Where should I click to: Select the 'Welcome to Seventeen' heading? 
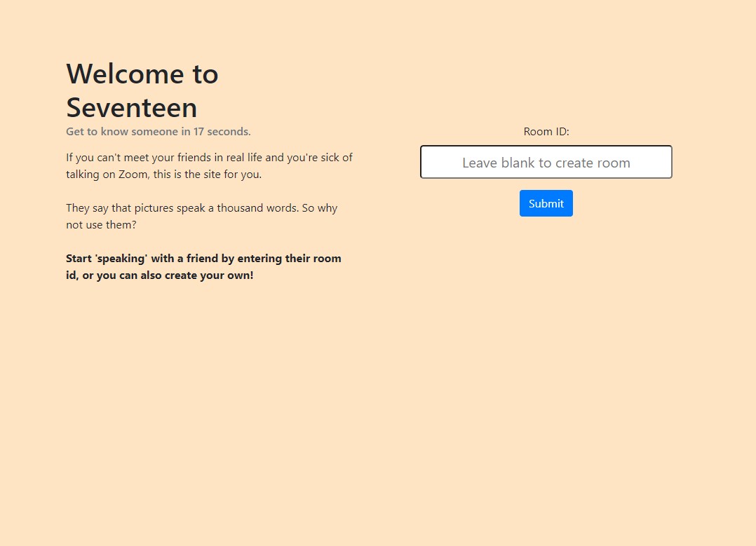[x=142, y=90]
